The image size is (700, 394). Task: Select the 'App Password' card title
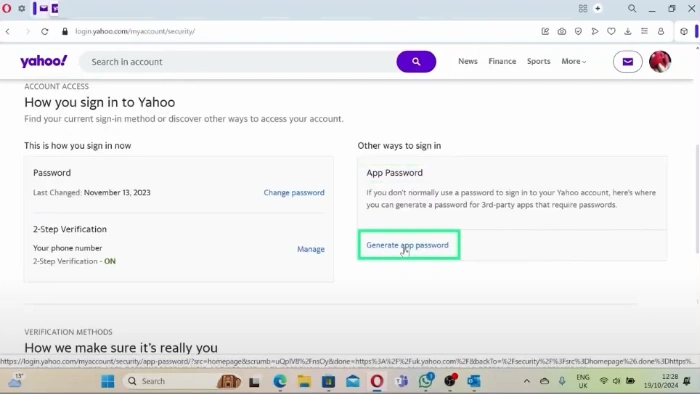click(394, 173)
